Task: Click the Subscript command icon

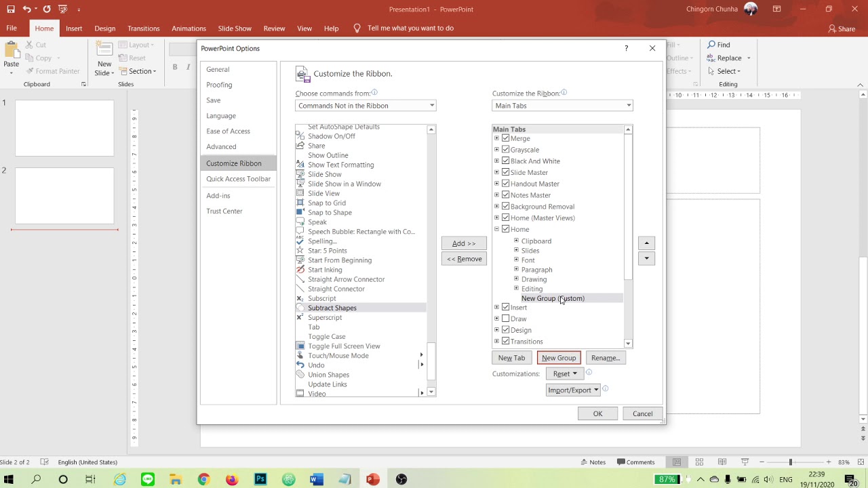Action: (x=300, y=298)
